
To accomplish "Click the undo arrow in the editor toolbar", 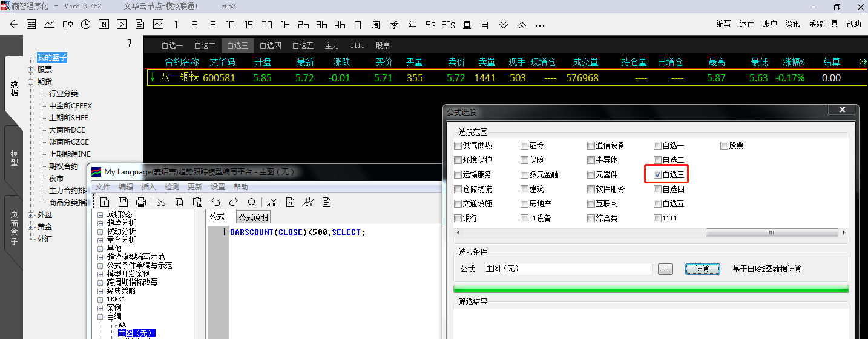I will (215, 202).
